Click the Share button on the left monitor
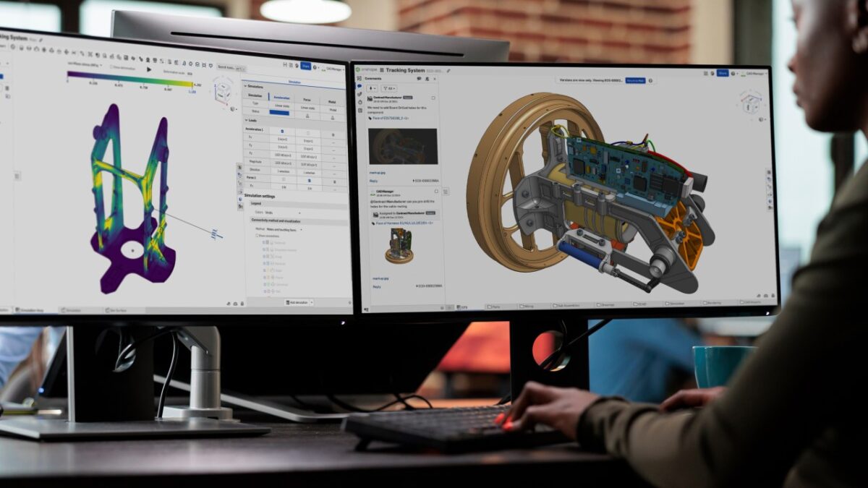The height and width of the screenshot is (488, 868). (305, 66)
